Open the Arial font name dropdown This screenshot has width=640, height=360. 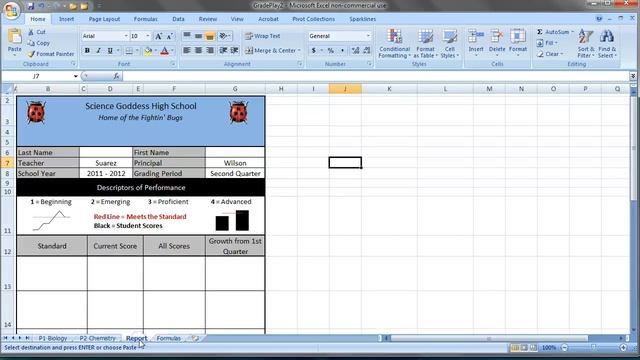(x=126, y=36)
